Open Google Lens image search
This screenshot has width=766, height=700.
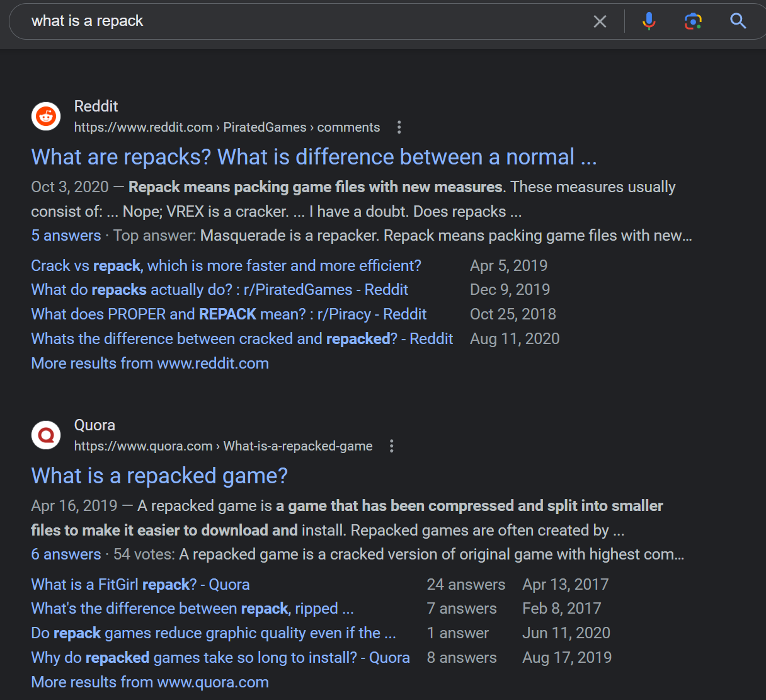(x=693, y=21)
